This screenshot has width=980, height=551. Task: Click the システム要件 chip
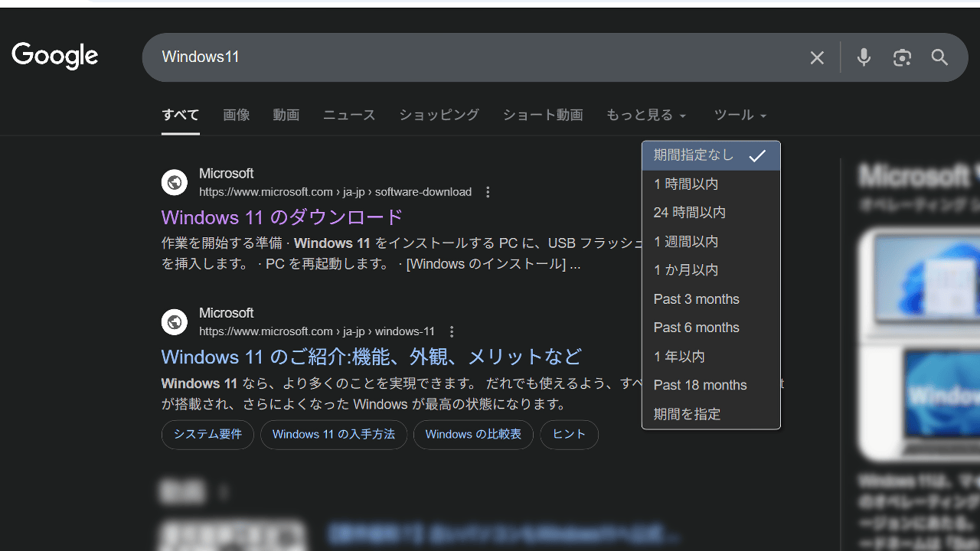pyautogui.click(x=207, y=435)
